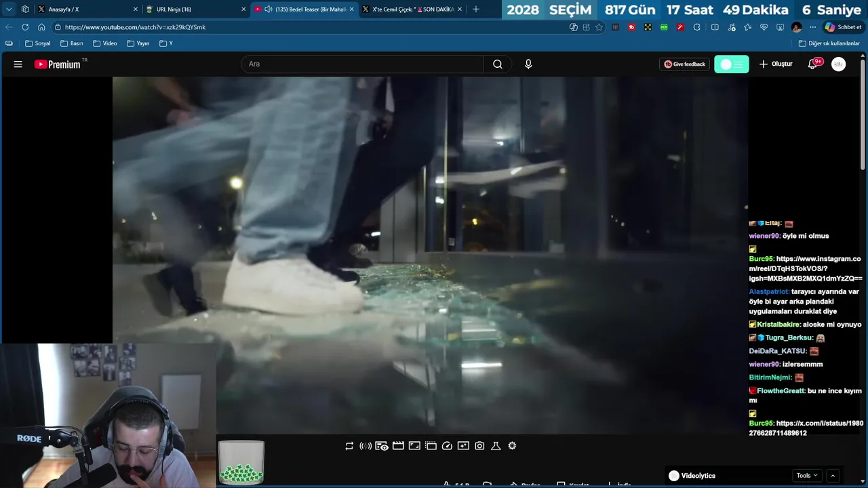Image resolution: width=868 pixels, height=488 pixels.
Task: Open the YouTube hamburger guide menu
Action: (18, 64)
